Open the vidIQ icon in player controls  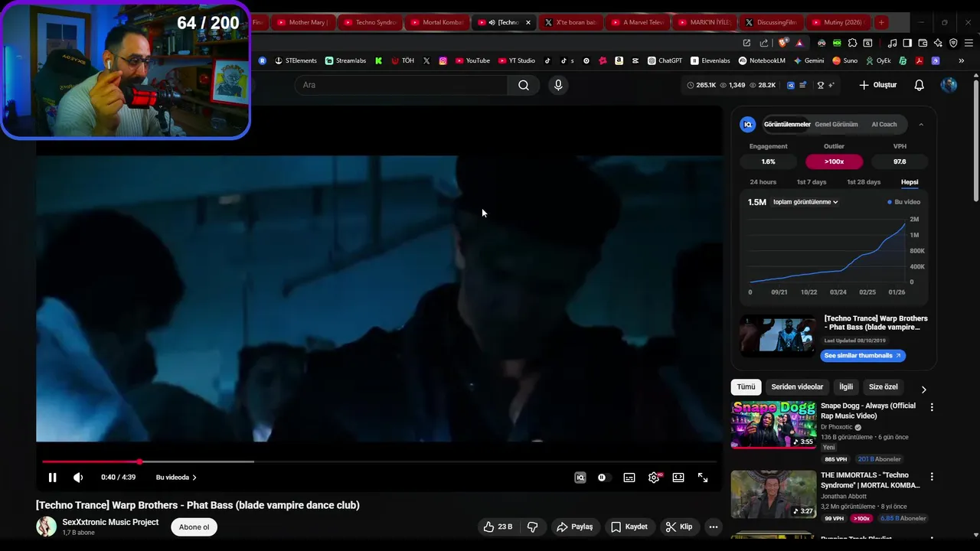point(580,478)
